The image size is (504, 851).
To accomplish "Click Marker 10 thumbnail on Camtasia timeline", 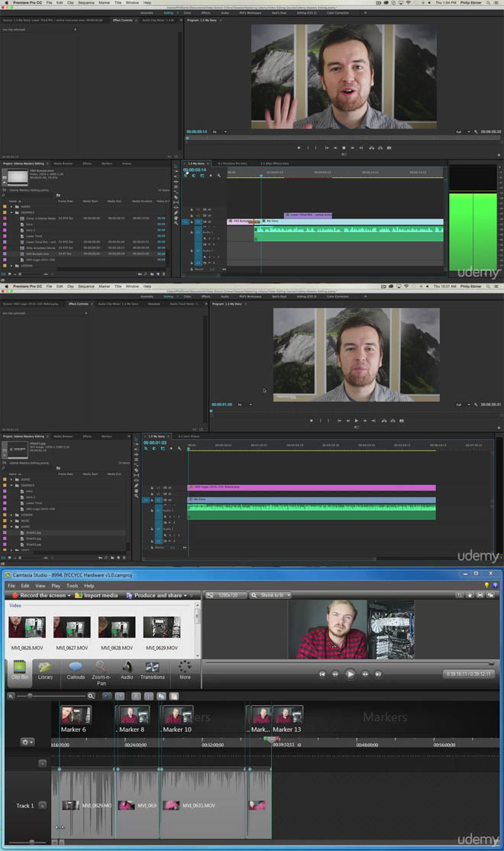I will click(178, 715).
